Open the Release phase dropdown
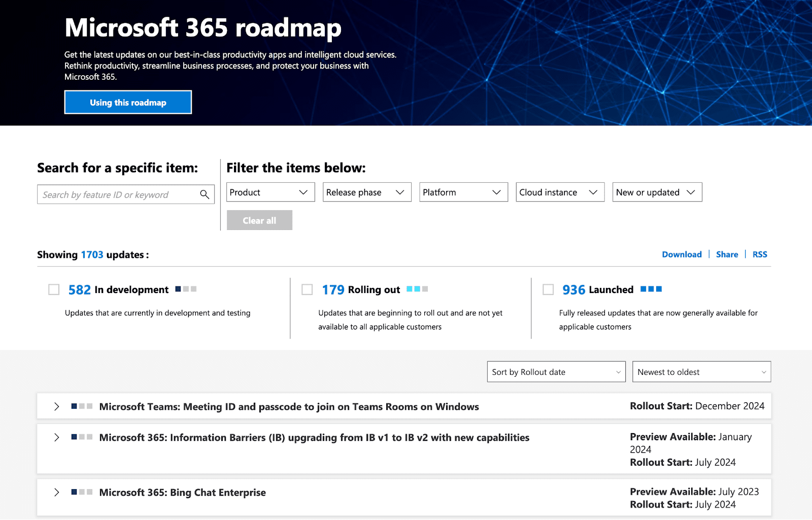The height and width of the screenshot is (520, 812). 366,192
